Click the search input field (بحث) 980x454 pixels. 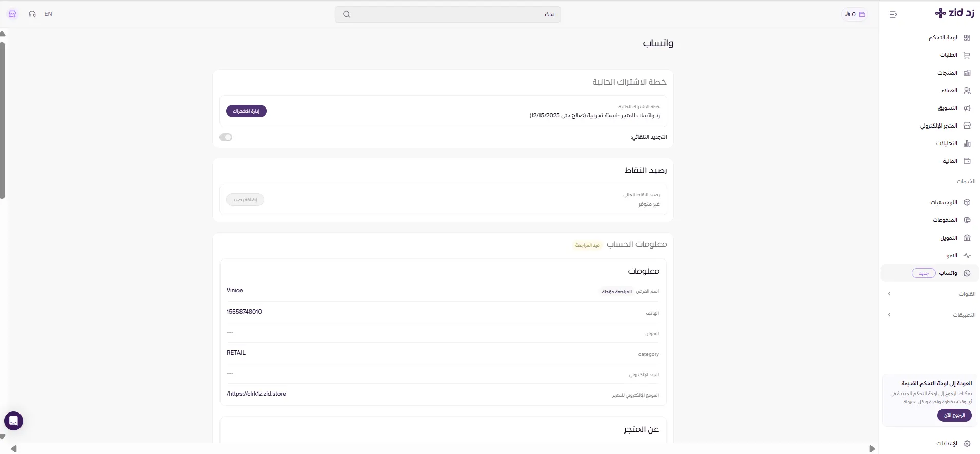[448, 14]
